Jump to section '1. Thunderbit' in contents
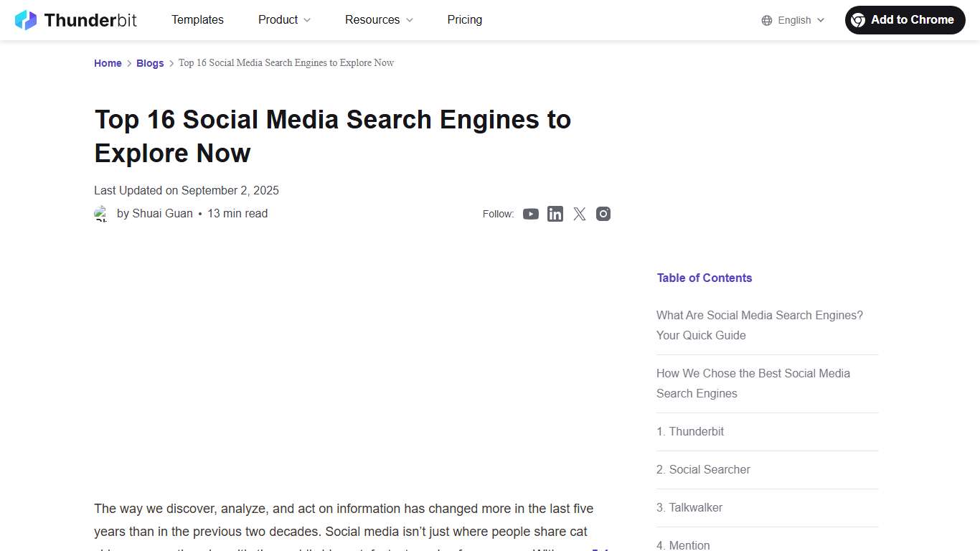The height and width of the screenshot is (551, 980). point(689,431)
